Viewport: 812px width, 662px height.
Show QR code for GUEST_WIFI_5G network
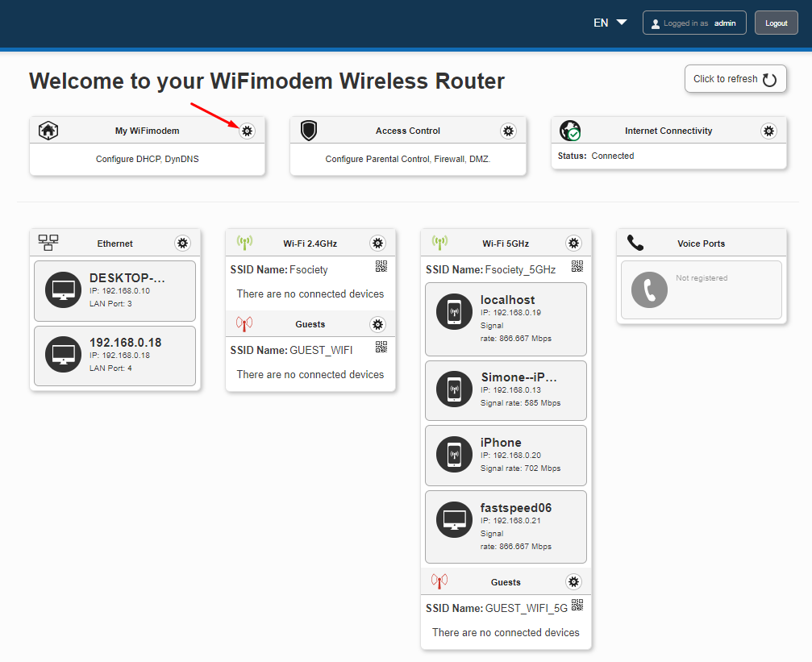click(x=577, y=605)
